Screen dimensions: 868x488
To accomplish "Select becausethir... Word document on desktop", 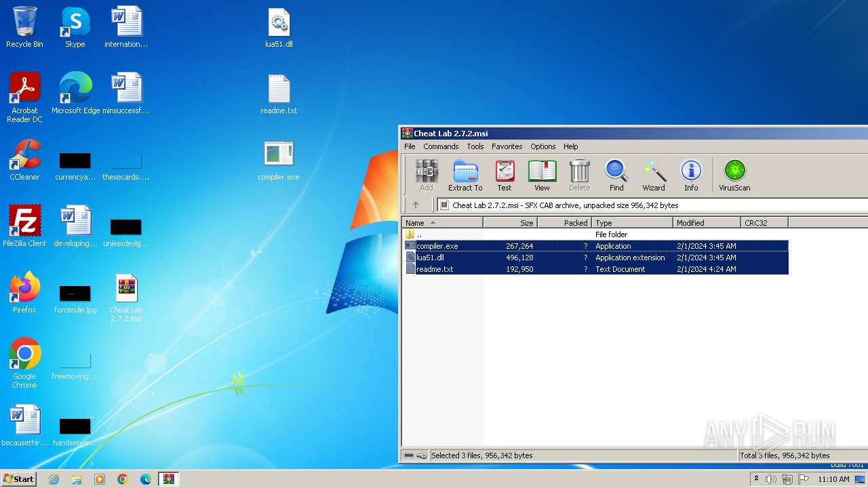I will point(24,426).
